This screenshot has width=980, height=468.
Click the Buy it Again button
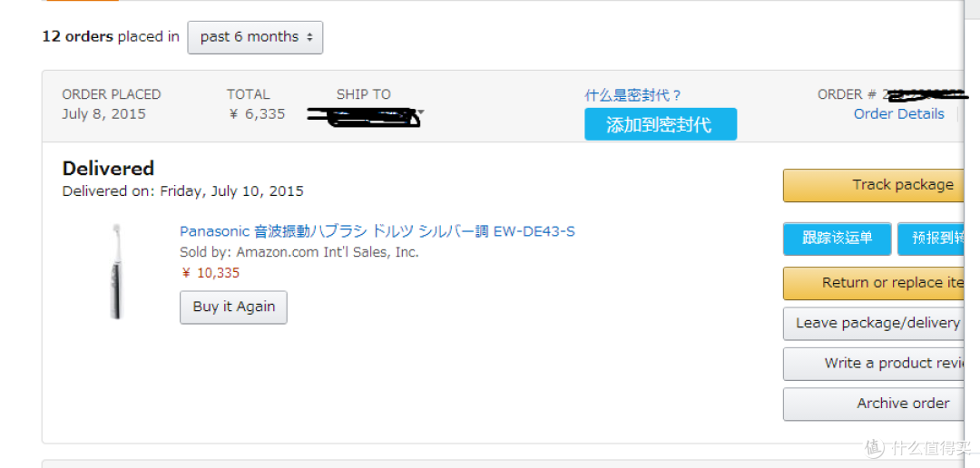233,307
